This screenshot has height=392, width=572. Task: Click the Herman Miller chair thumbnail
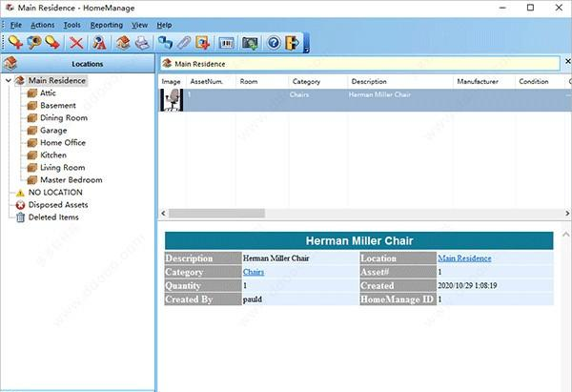point(172,99)
